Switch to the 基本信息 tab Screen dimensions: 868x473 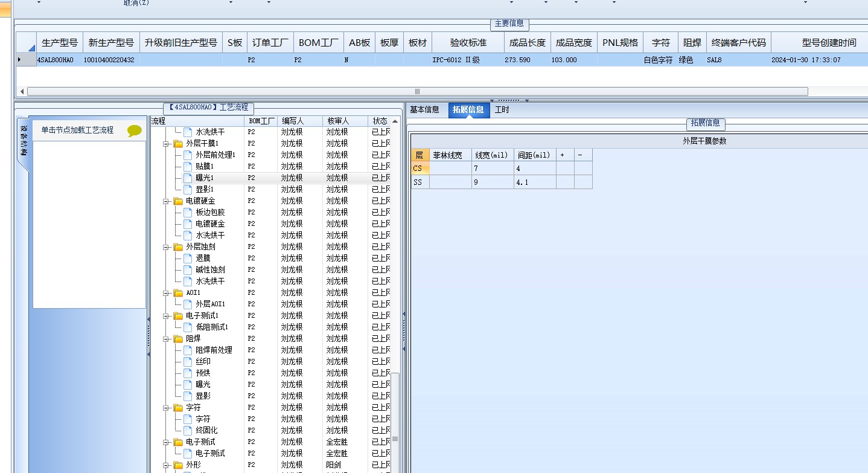[425, 110]
